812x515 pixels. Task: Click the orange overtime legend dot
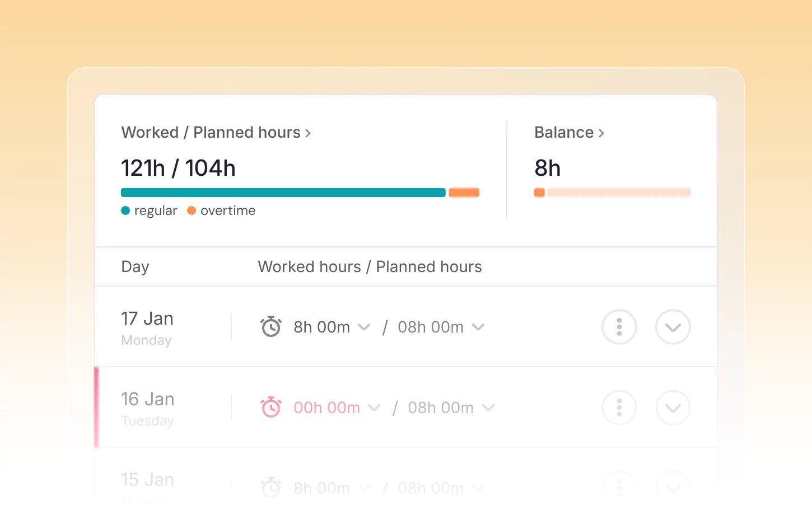tap(192, 210)
